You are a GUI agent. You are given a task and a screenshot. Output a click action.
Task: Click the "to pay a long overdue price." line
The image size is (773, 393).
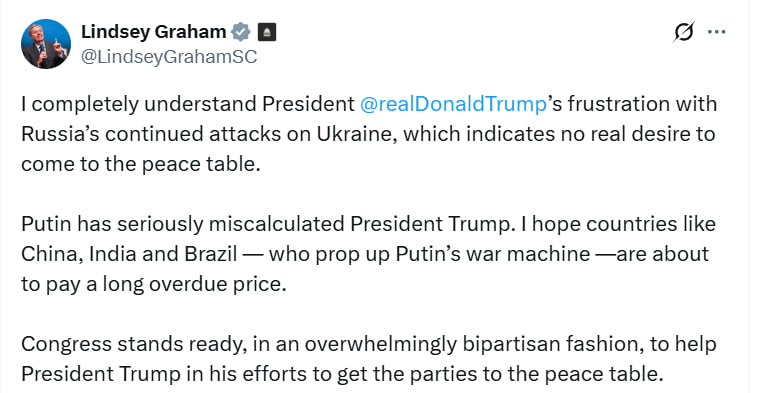154,285
